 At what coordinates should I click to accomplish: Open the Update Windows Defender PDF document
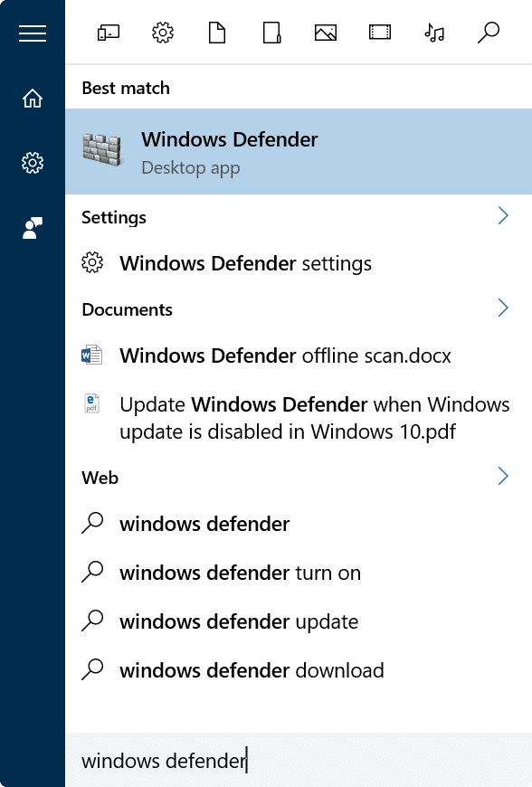click(x=299, y=418)
